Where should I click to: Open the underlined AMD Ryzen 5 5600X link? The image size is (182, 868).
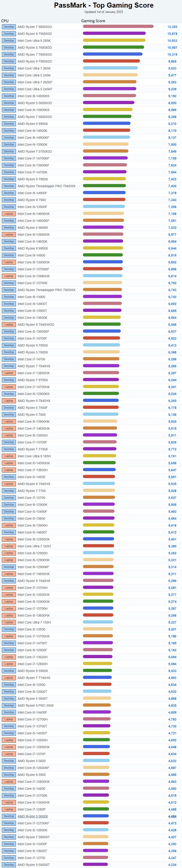pos(33,816)
